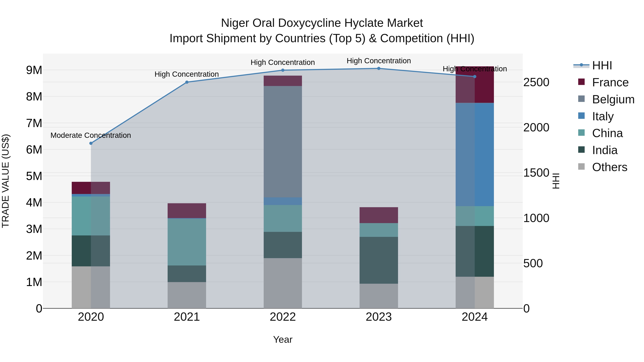This screenshot has height=362, width=644.
Task: Click the TRADE VALUE (US$) axis title
Action: point(6,181)
